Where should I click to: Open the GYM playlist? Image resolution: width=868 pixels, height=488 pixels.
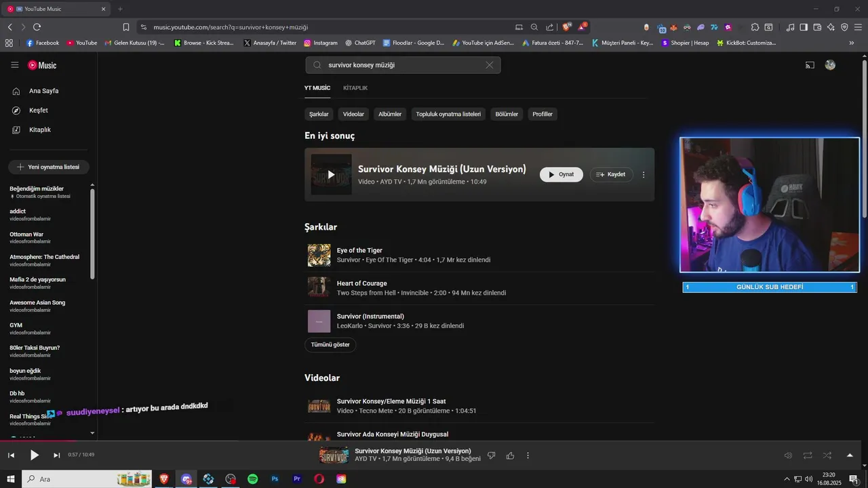[x=16, y=325]
